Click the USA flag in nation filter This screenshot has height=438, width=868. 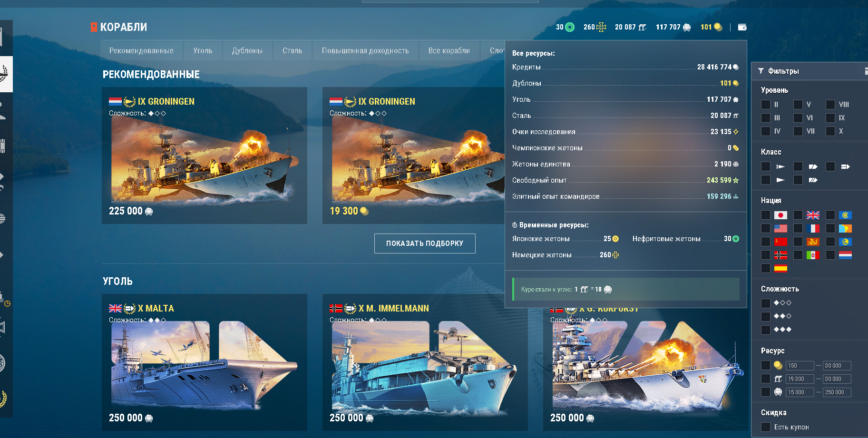click(x=780, y=229)
